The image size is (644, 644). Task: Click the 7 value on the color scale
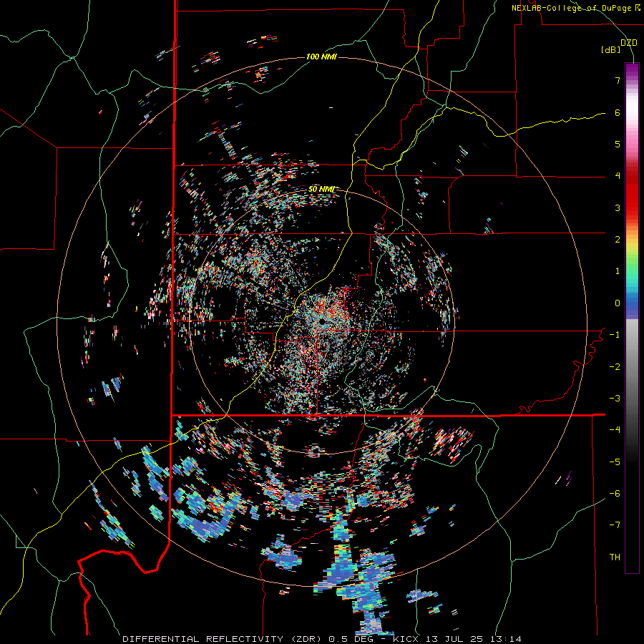(x=618, y=80)
